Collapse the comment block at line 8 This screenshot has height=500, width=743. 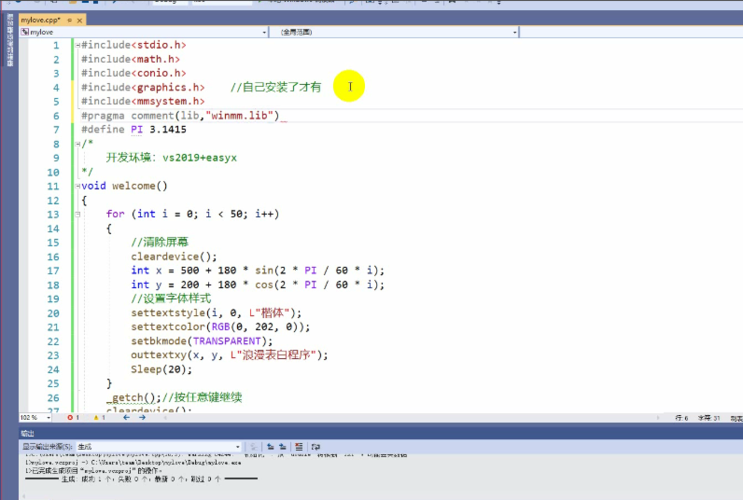[78, 144]
